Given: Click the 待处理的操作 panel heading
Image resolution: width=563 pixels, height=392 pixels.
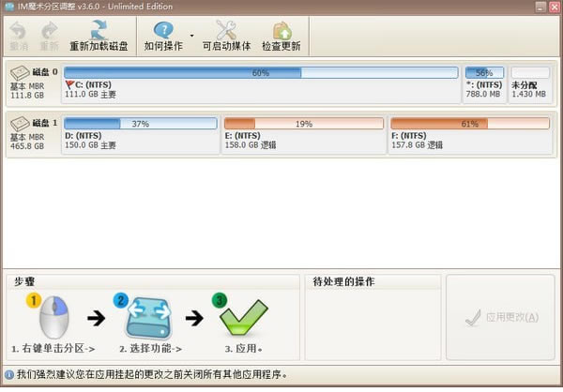Looking at the screenshot, I should [x=343, y=281].
